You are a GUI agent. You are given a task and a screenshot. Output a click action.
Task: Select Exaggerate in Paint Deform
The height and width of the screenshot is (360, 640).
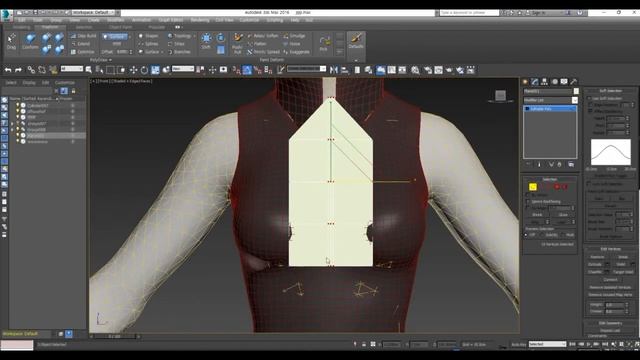click(296, 52)
